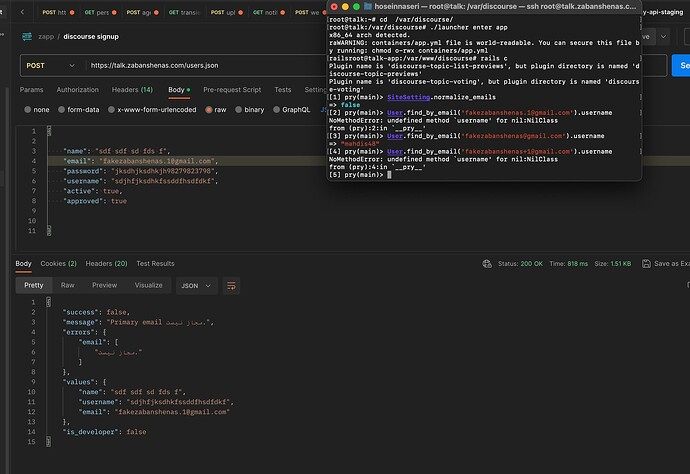Select Visualize response view
This screenshot has height=474, width=690.
(148, 285)
